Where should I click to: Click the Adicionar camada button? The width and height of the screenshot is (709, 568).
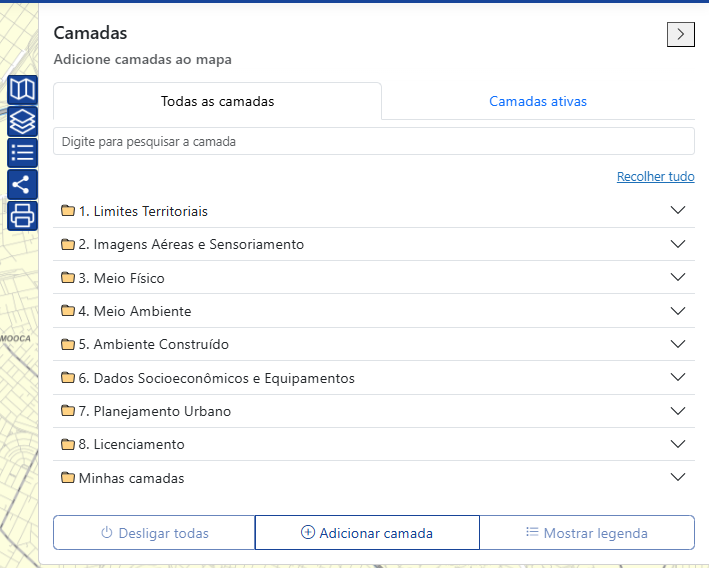pos(367,533)
